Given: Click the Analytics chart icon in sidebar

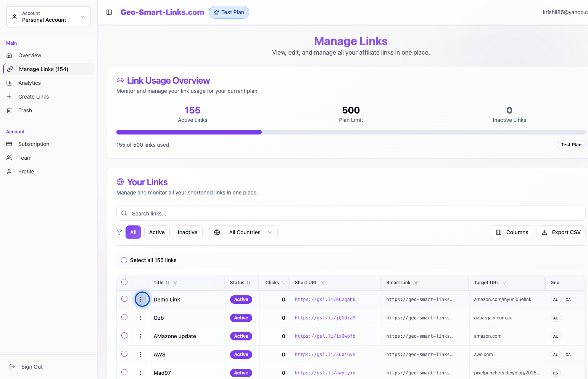Looking at the screenshot, I should point(9,83).
